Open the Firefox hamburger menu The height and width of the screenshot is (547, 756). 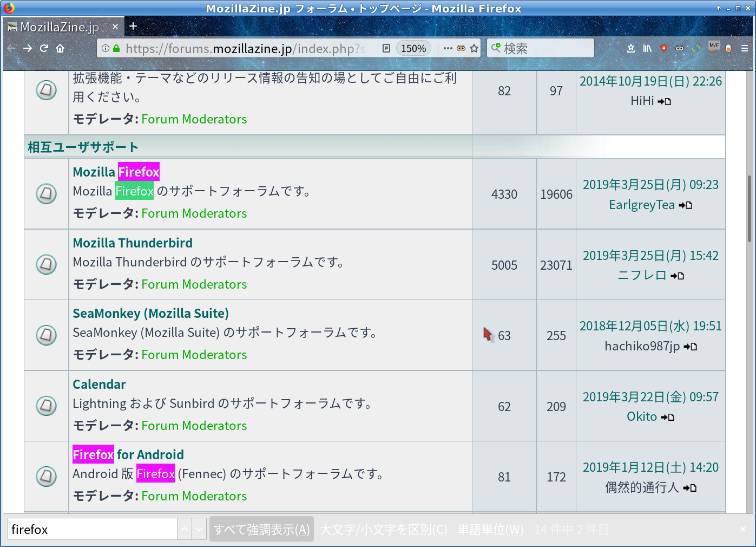(745, 48)
